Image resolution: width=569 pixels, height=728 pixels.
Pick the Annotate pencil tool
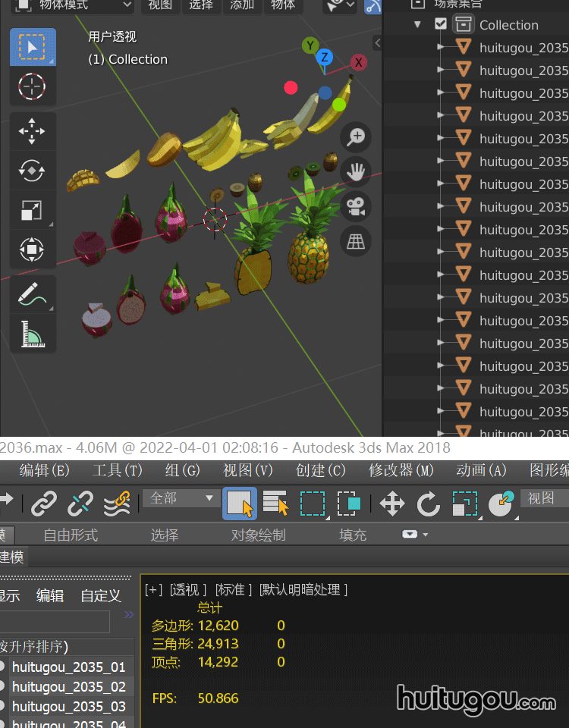pyautogui.click(x=32, y=294)
